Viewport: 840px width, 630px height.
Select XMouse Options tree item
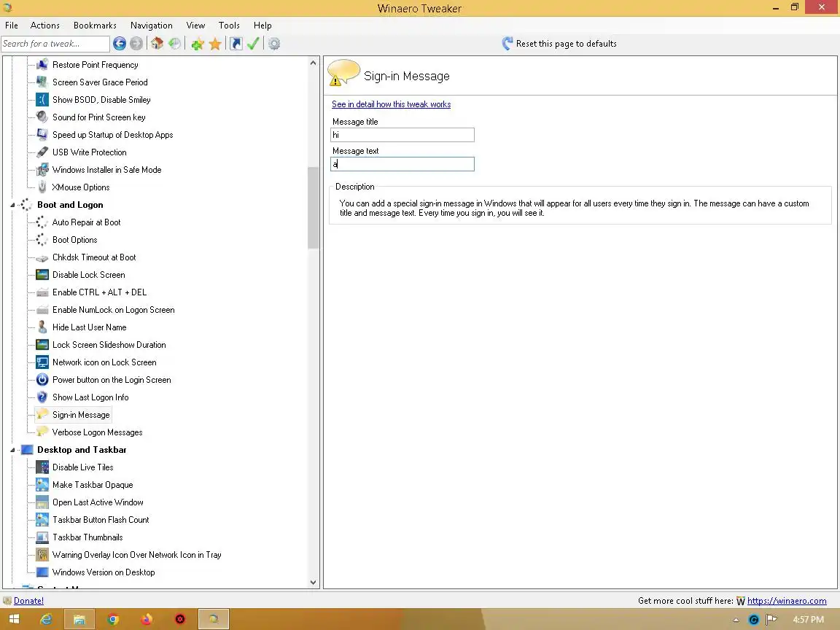tap(80, 187)
